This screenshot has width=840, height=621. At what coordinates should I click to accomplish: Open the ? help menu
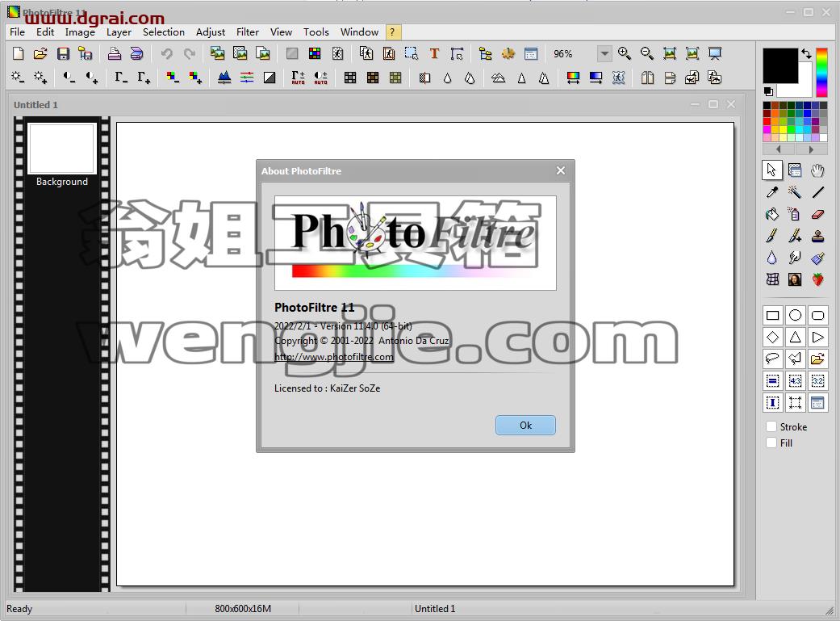[392, 32]
